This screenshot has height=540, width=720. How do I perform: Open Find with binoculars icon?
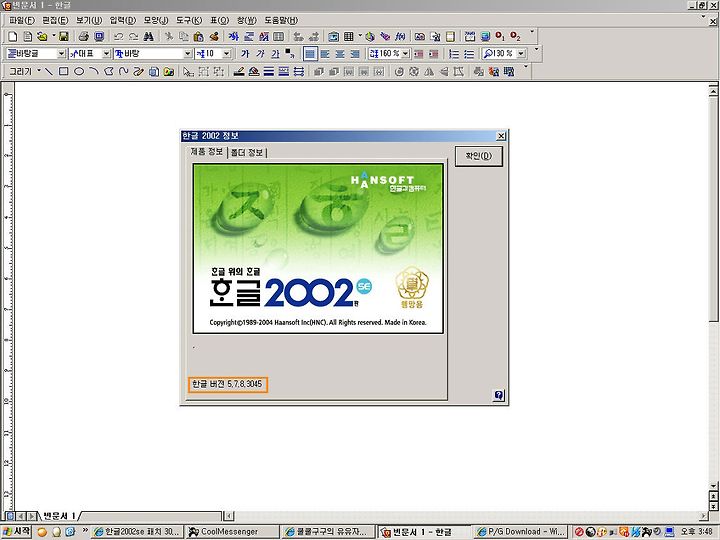148,36
